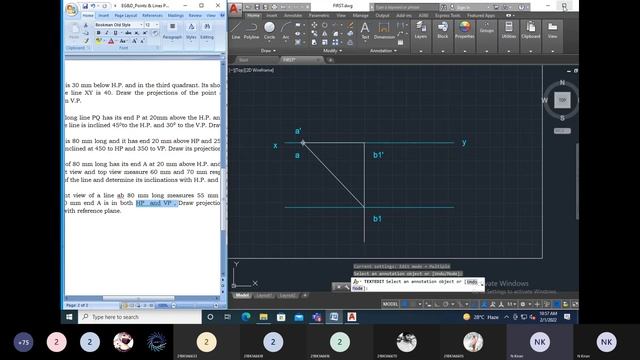640x360 pixels.
Task: Click the Customize wrench icon on command line
Action: tap(347, 287)
